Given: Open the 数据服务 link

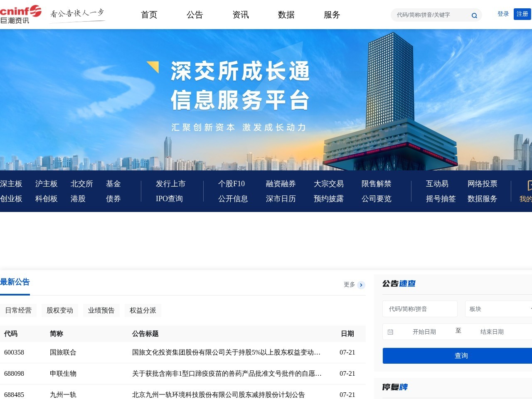Looking at the screenshot, I should point(483,199).
